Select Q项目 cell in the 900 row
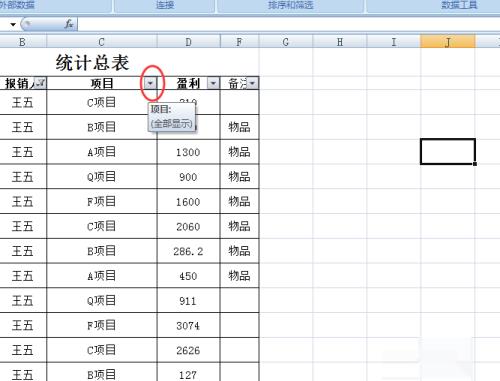Image resolution: width=500 pixels, height=381 pixels. tap(102, 177)
